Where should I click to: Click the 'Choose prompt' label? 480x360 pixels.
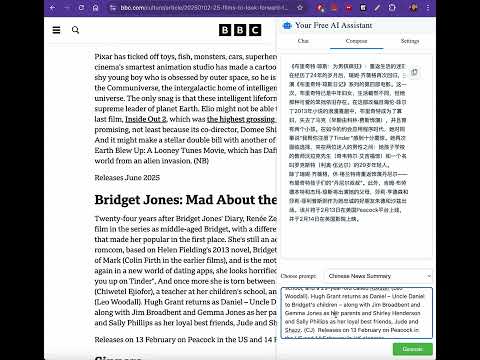pos(298,276)
